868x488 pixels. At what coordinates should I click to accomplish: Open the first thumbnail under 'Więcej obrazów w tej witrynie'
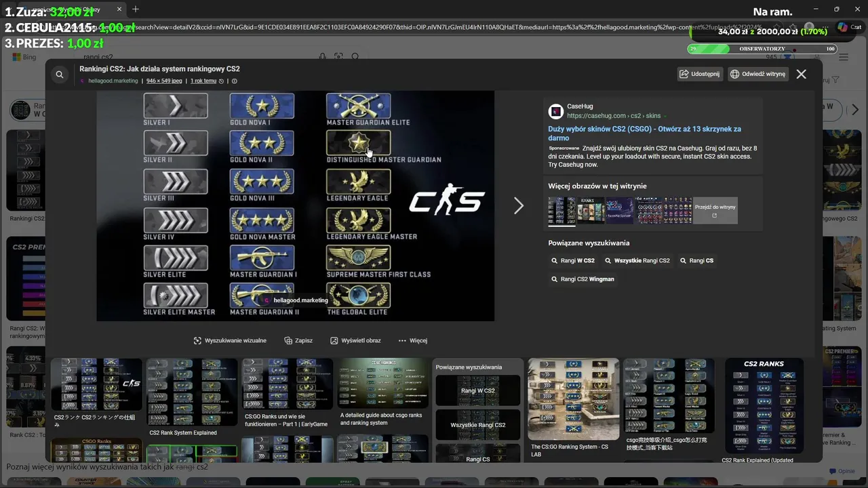coord(561,210)
